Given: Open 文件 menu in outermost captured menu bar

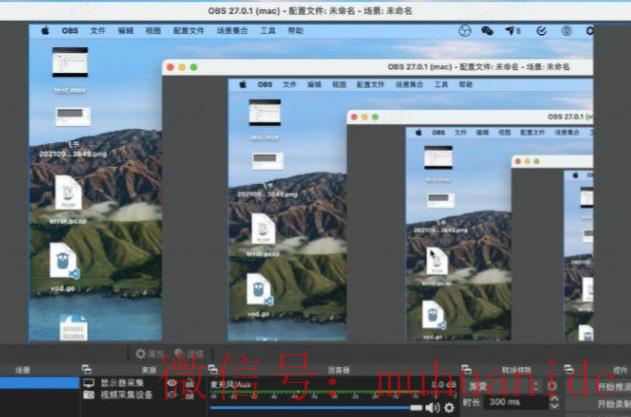Looking at the screenshot, I should coord(98,31).
